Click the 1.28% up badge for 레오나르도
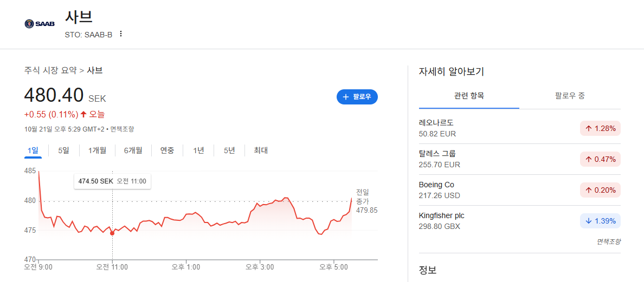The width and height of the screenshot is (644, 282). pos(600,129)
